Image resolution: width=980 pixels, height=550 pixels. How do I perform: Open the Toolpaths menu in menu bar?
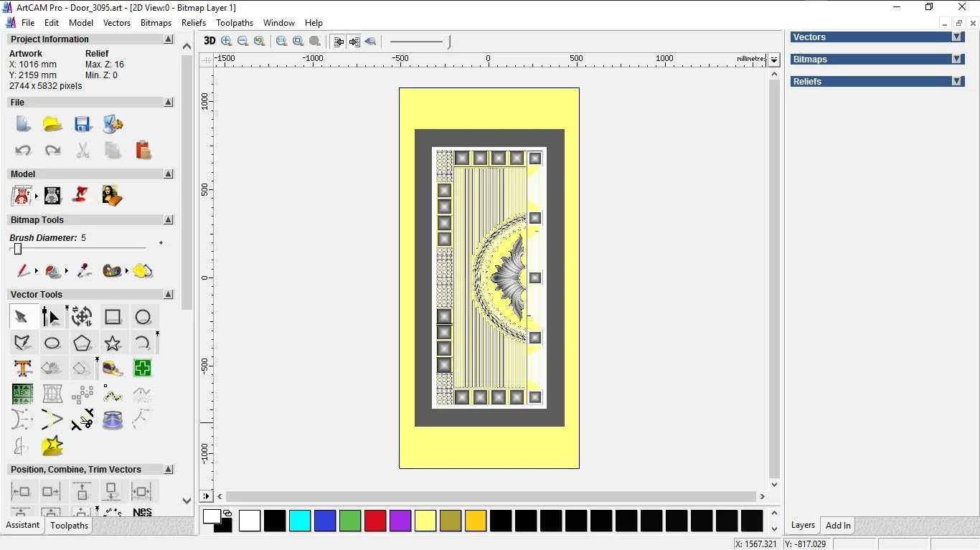coord(235,23)
